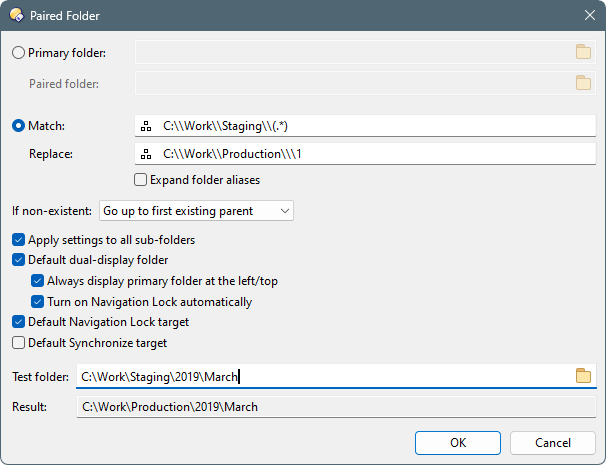
Task: Uncheck Always display primary folder at left/top
Action: coord(37,281)
